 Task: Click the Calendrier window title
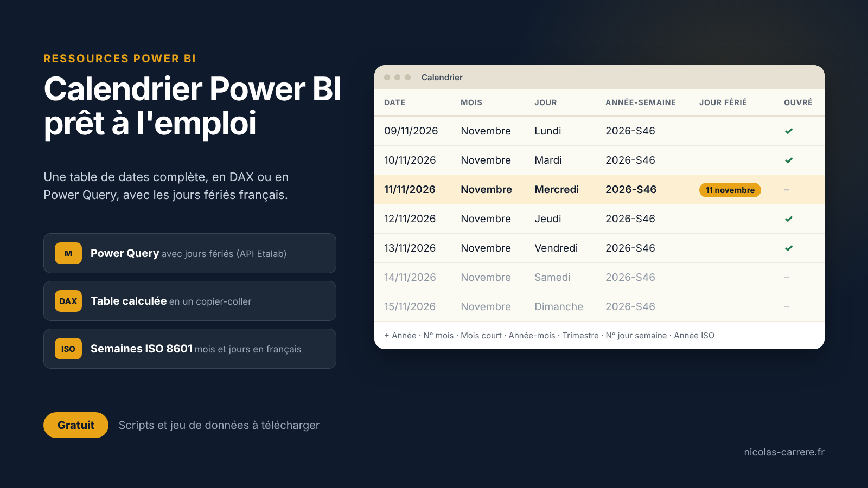[x=442, y=78]
